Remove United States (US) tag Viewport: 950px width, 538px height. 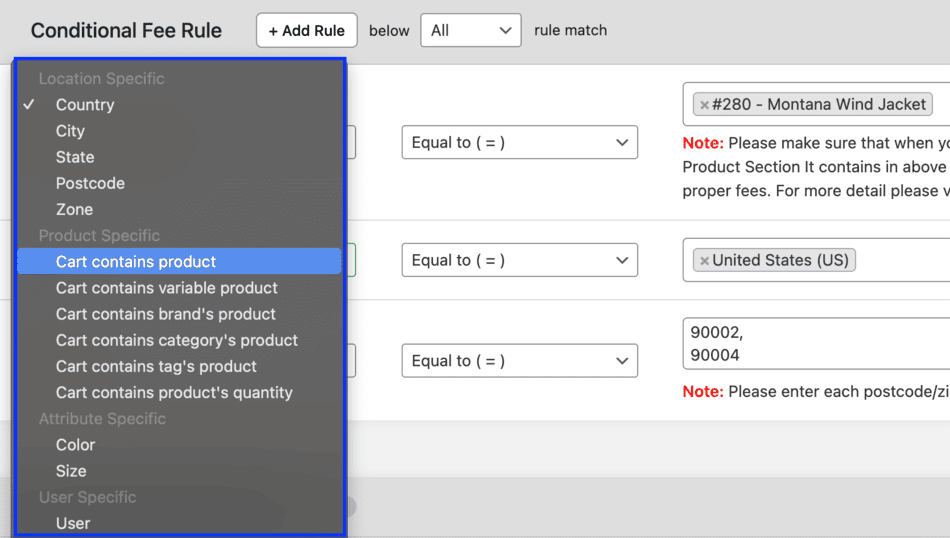tap(704, 261)
